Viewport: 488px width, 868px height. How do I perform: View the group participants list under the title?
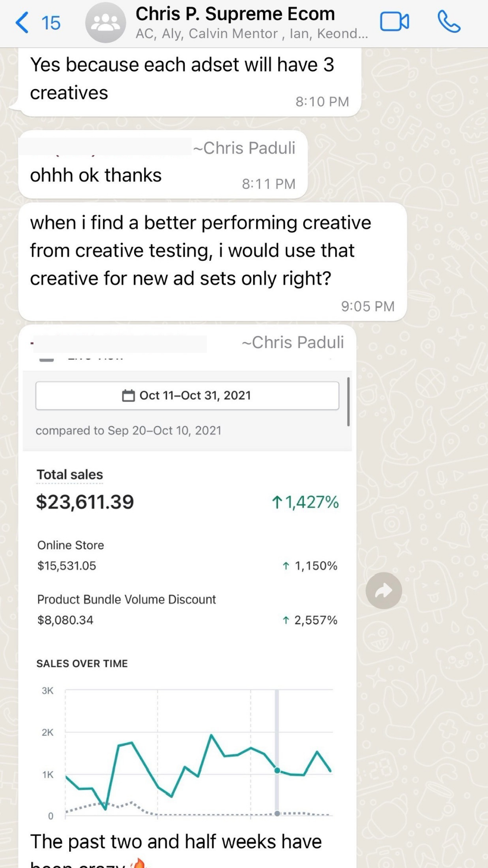(252, 34)
